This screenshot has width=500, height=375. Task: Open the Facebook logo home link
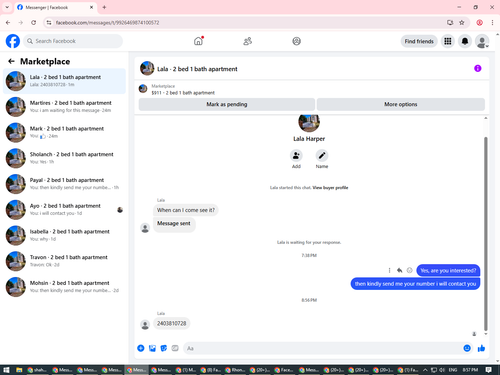pyautogui.click(x=13, y=41)
